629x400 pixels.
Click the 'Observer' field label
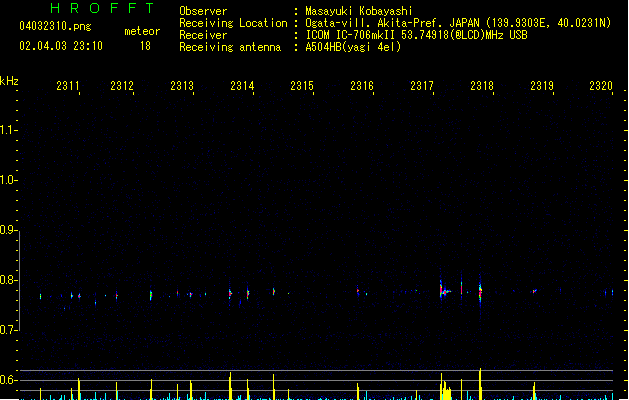pos(203,11)
